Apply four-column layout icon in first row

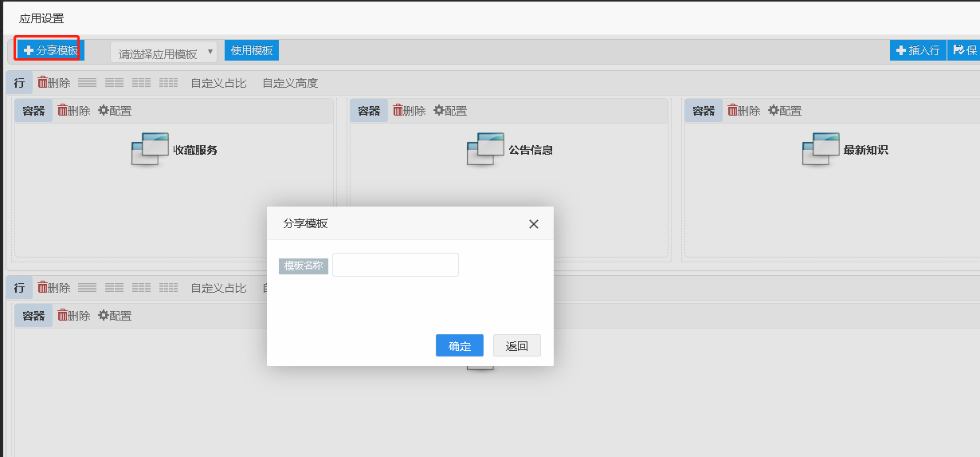pyautogui.click(x=168, y=83)
